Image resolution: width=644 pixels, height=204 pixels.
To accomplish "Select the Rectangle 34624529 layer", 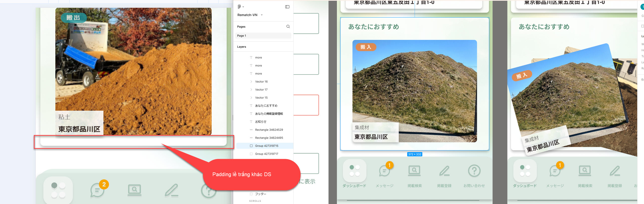I will point(269,130).
